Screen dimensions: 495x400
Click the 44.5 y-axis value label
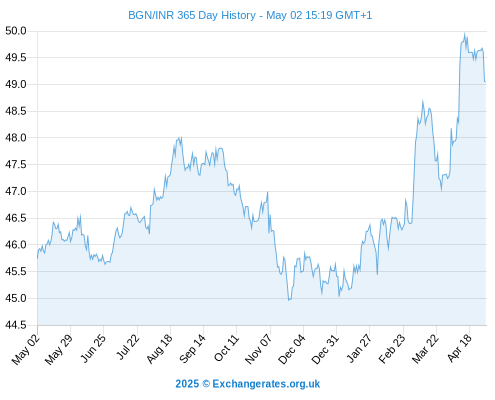tap(16, 325)
